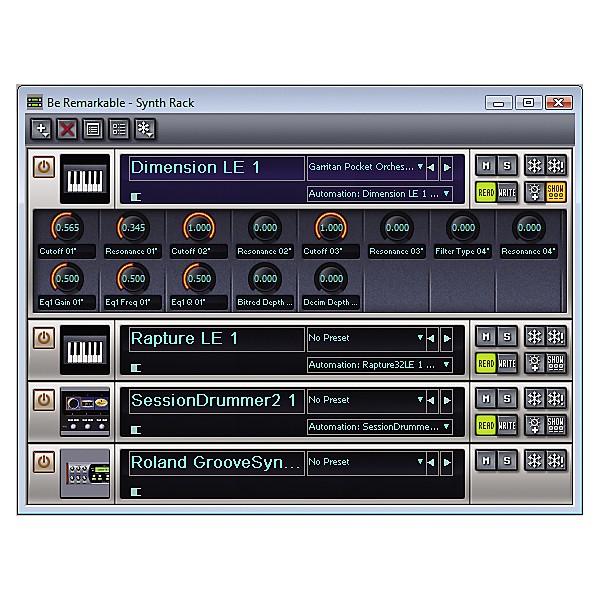Viewport: 600px width, 600px height.
Task: Open Roland GrooveSynth No Preset dropdown
Action: coord(366,462)
